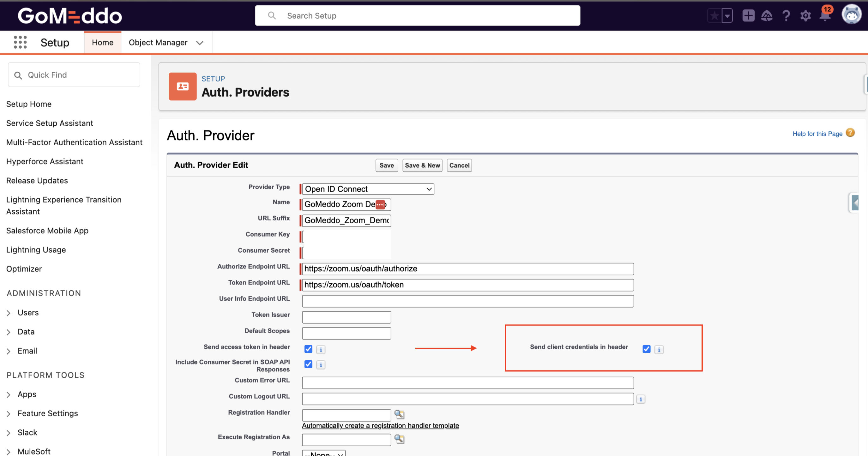Click info icon beside Custom Logout URL
The image size is (868, 456).
tap(641, 399)
